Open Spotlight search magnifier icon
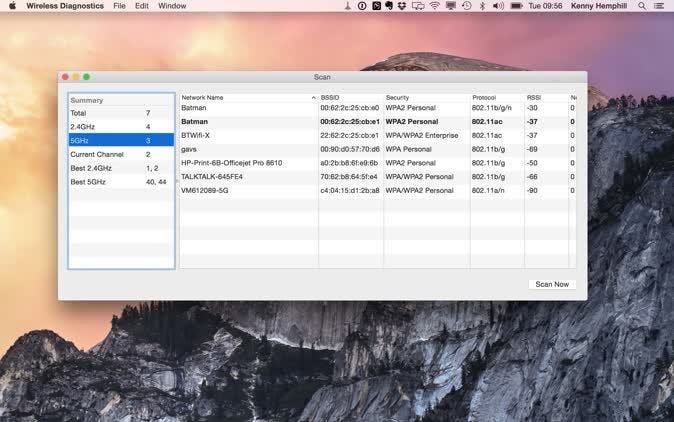The image size is (674, 422). click(x=643, y=6)
